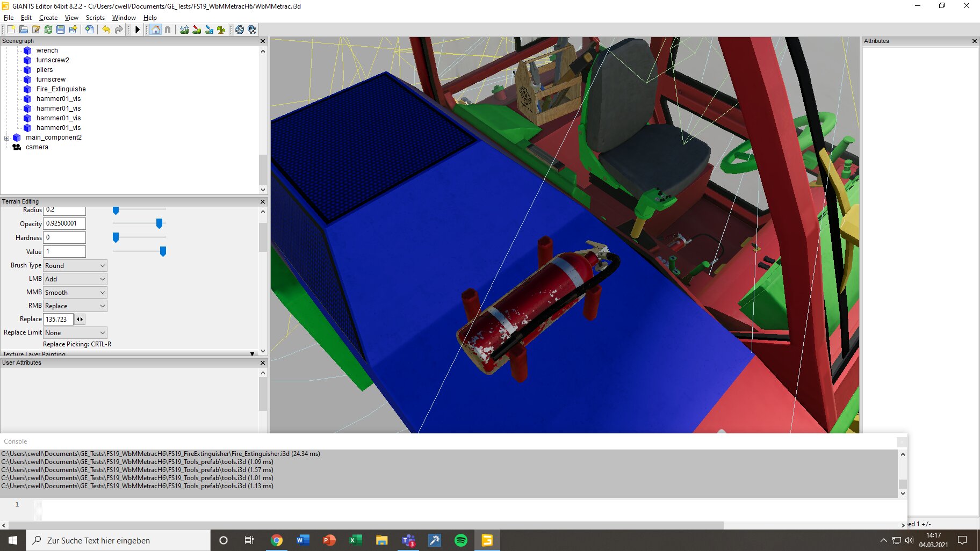Image resolution: width=980 pixels, height=551 pixels.
Task: Open the RMB Replace dropdown
Action: [x=75, y=306]
